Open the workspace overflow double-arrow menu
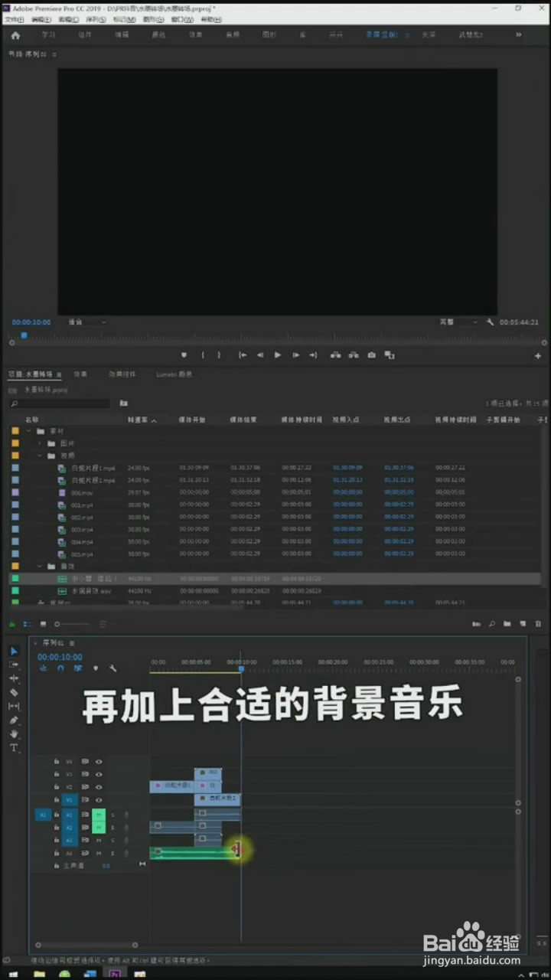The image size is (551, 980). pos(519,35)
